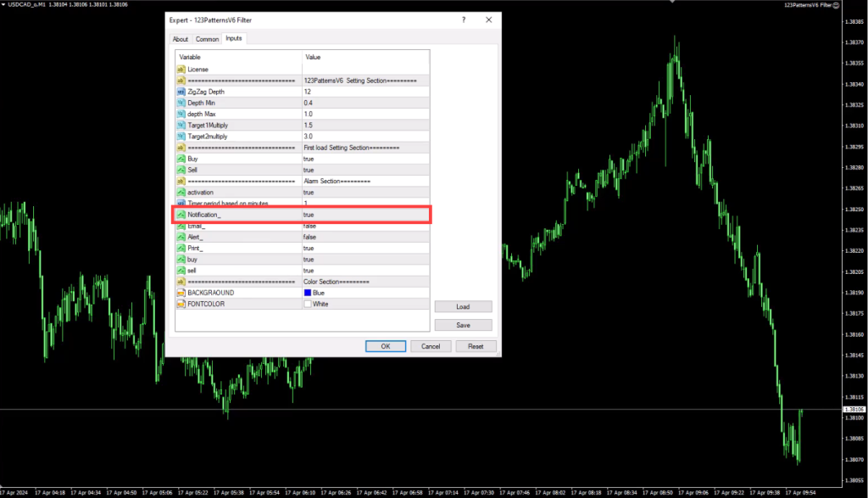Click the Load button
Screen dimensions: 868x498
tap(463, 307)
